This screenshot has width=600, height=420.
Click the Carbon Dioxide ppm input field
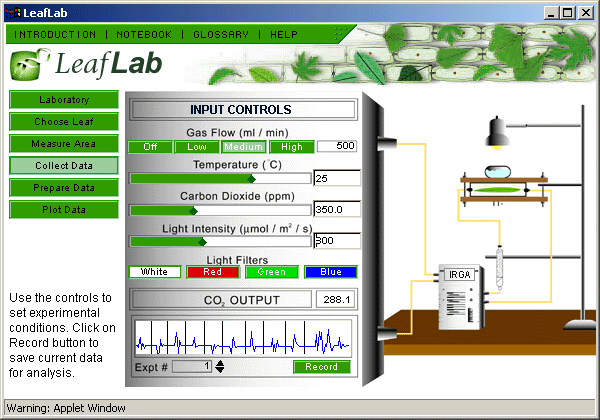pyautogui.click(x=337, y=209)
